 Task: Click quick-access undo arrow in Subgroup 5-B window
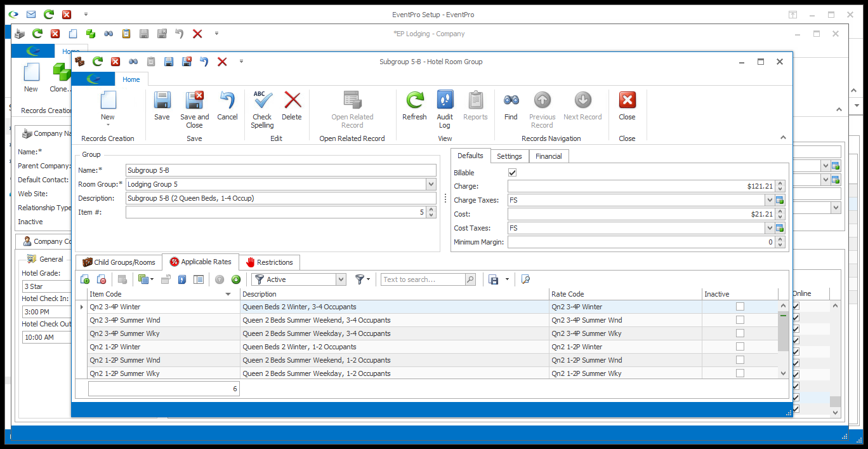click(204, 62)
